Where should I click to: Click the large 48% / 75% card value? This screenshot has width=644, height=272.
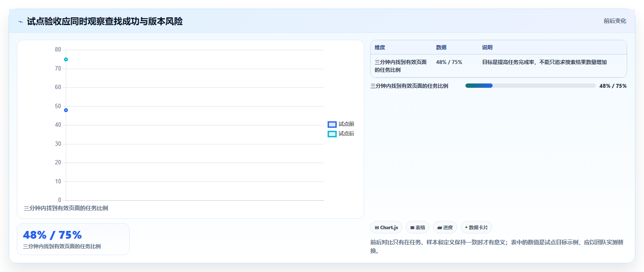click(52, 235)
